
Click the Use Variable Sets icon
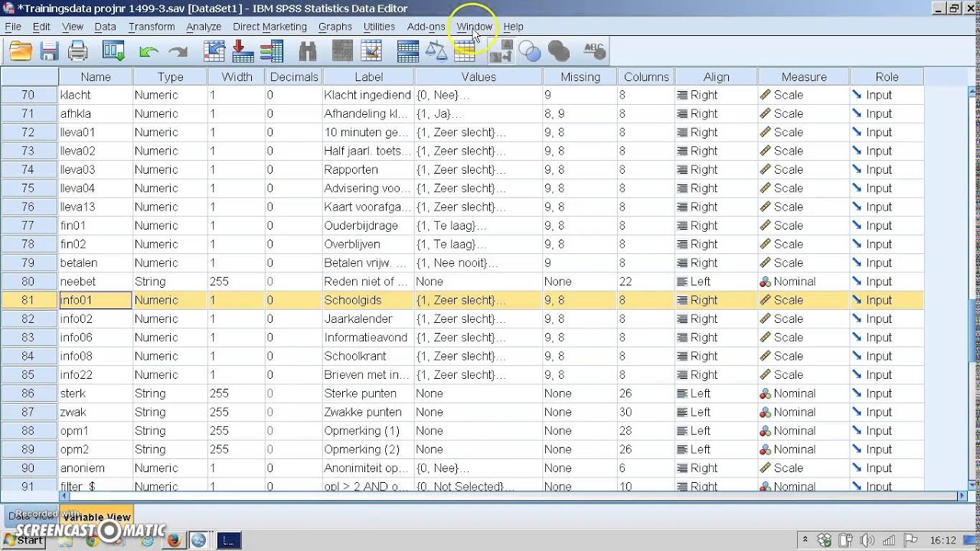(x=530, y=51)
